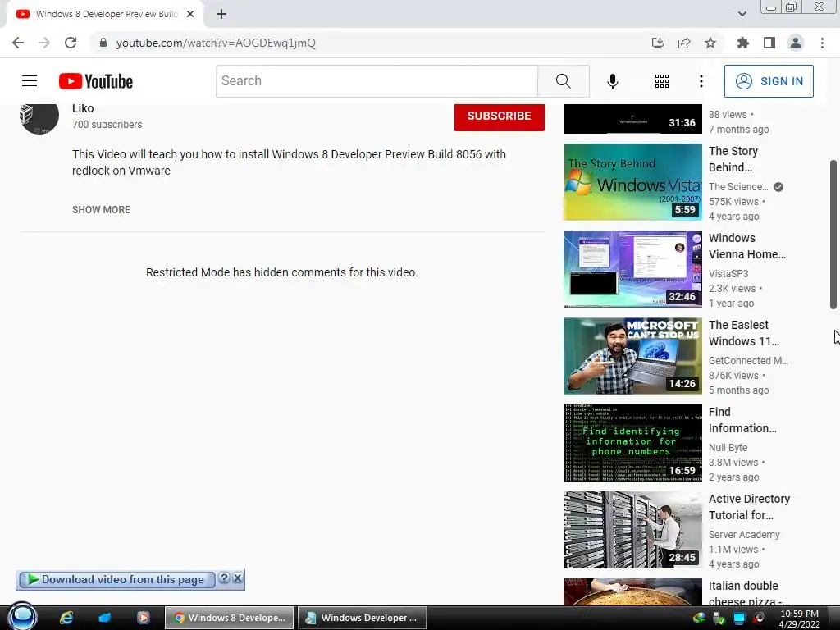The image size is (840, 630).
Task: Click Download video from this page
Action: [x=116, y=580]
